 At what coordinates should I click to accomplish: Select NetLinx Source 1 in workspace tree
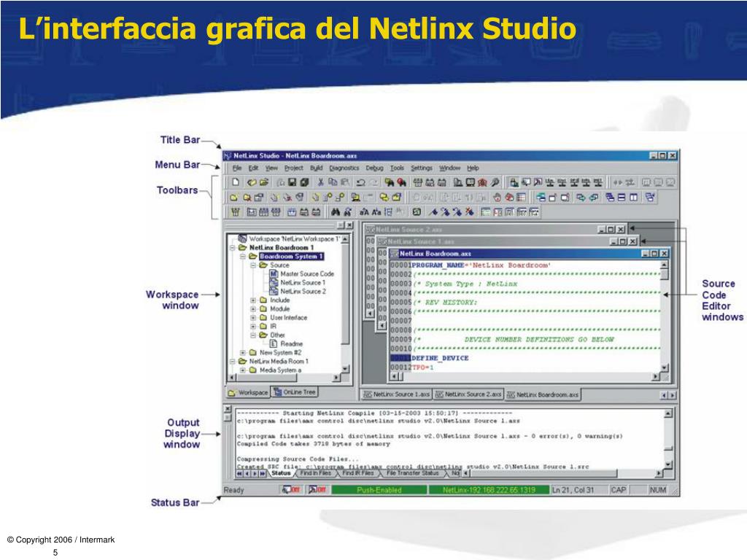[x=303, y=282]
